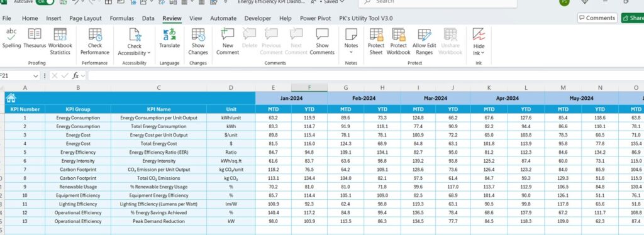Click in the formula bar input
644x235 pixels.
[365, 76]
